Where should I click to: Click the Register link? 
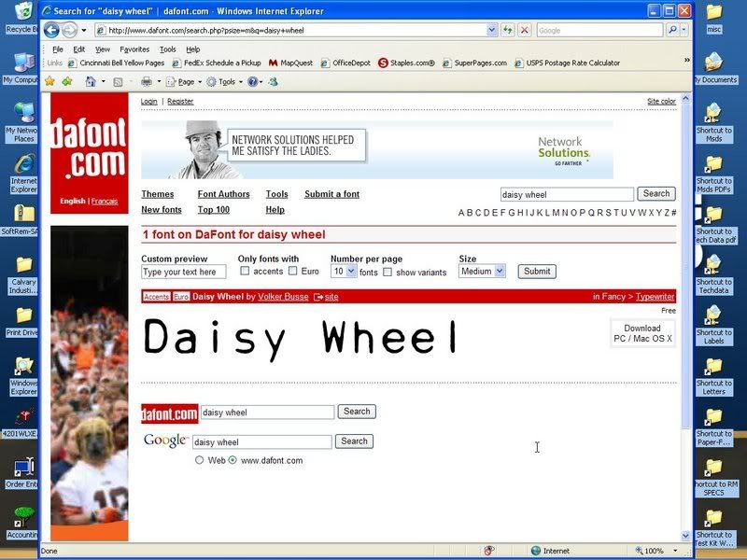click(x=180, y=101)
